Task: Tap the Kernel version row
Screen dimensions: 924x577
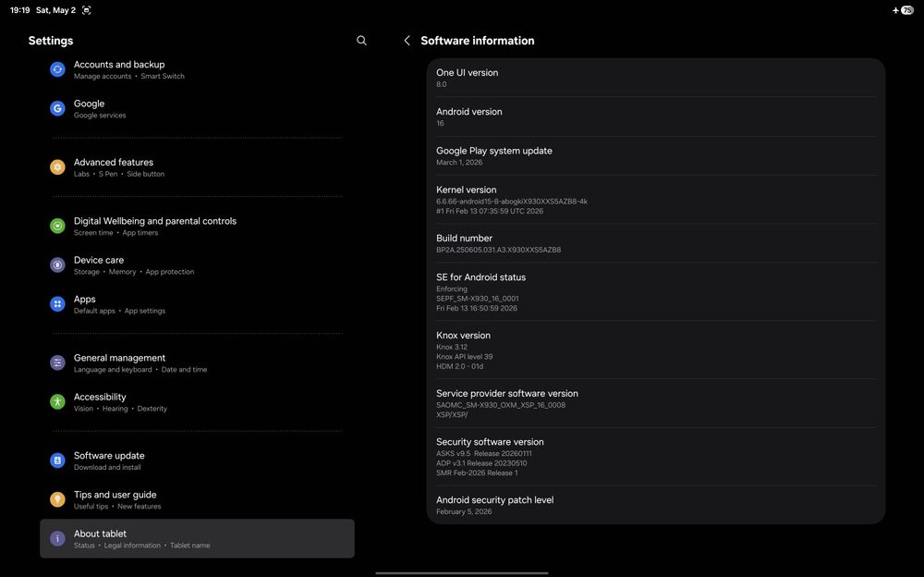Action: 656,200
